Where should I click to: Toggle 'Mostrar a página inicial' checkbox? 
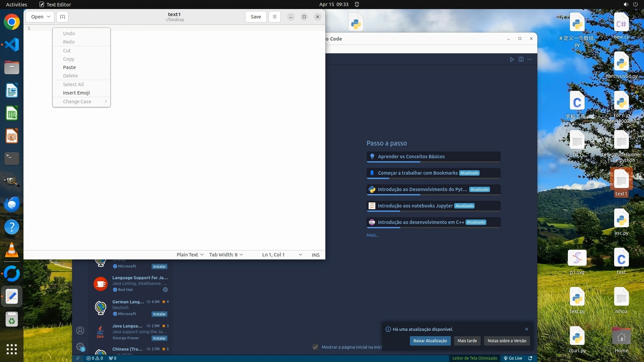click(x=315, y=347)
